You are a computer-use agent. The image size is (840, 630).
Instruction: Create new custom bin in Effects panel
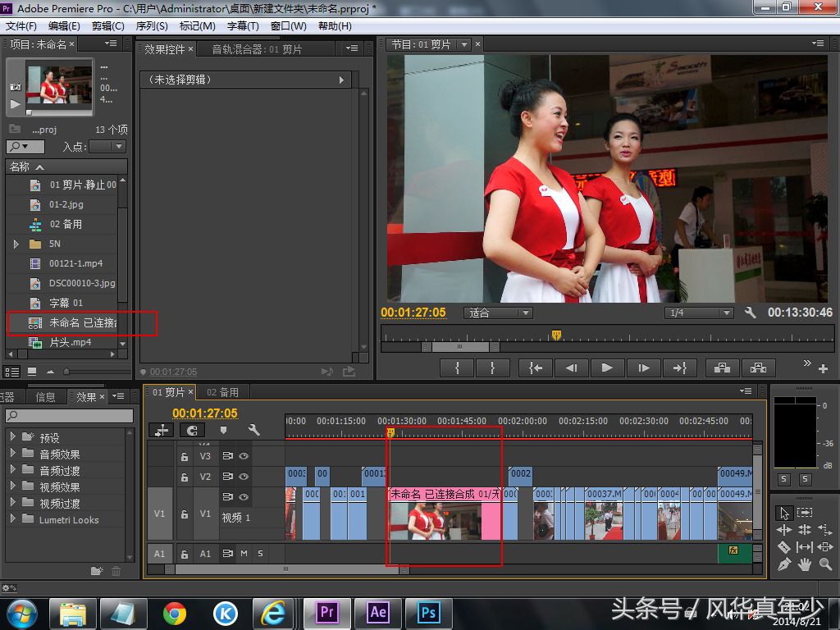click(97, 571)
